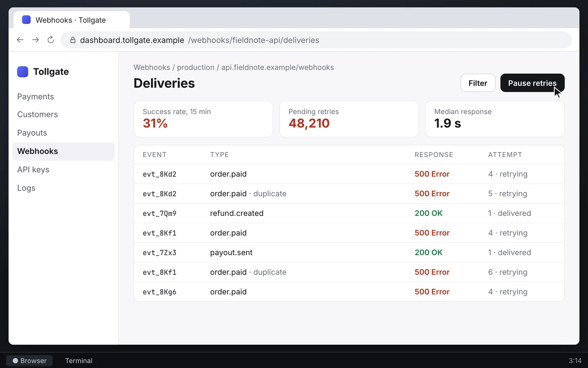
Task: Click the "6 · retrying" attempt cell
Action: pos(508,272)
